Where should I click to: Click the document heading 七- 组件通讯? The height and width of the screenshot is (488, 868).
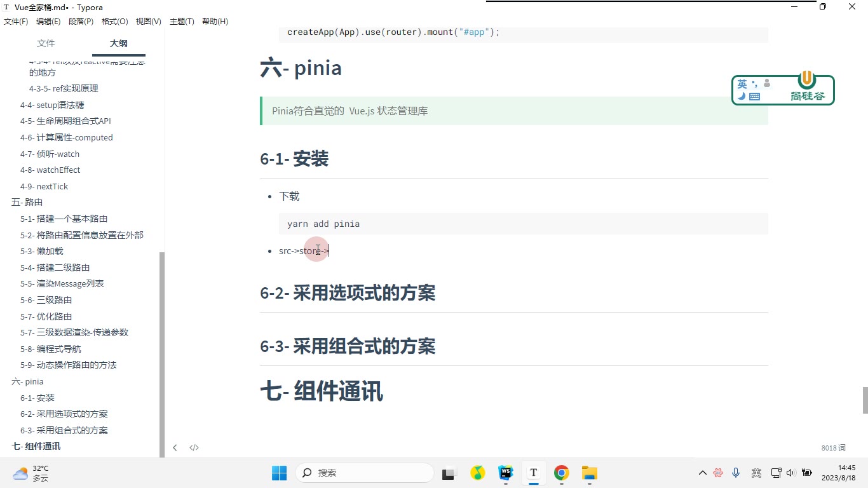[x=322, y=391]
